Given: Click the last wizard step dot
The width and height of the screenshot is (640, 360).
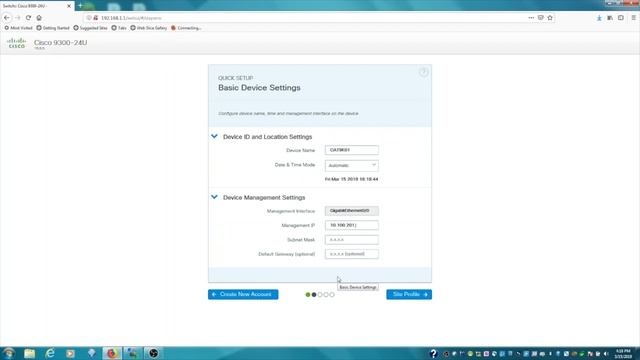Looking at the screenshot, I should click(x=332, y=295).
